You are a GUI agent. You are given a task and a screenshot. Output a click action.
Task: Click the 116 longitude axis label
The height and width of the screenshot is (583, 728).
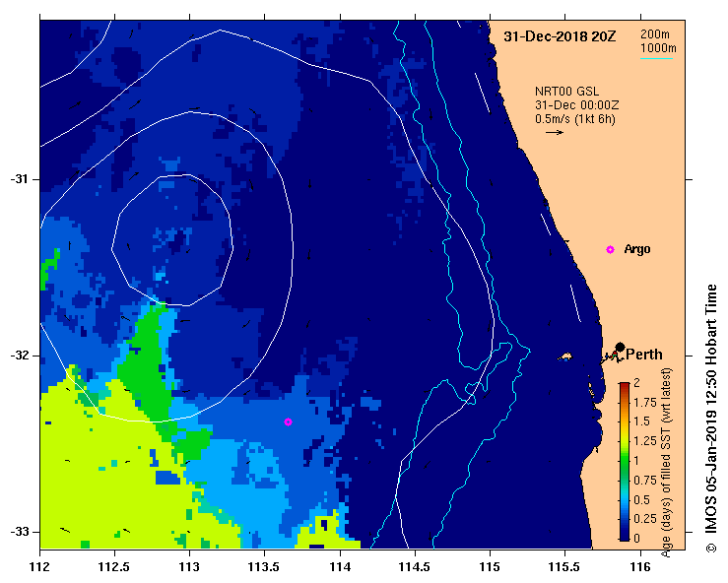click(640, 567)
